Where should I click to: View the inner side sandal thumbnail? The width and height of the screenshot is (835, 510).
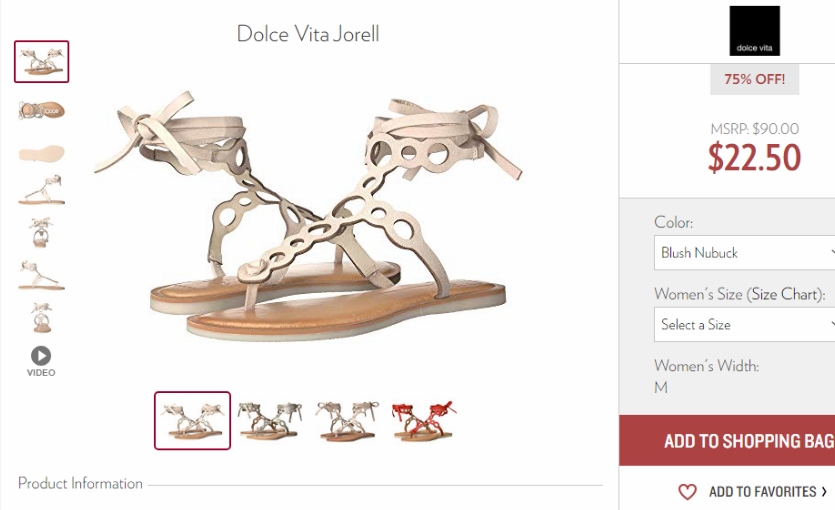pyautogui.click(x=42, y=275)
